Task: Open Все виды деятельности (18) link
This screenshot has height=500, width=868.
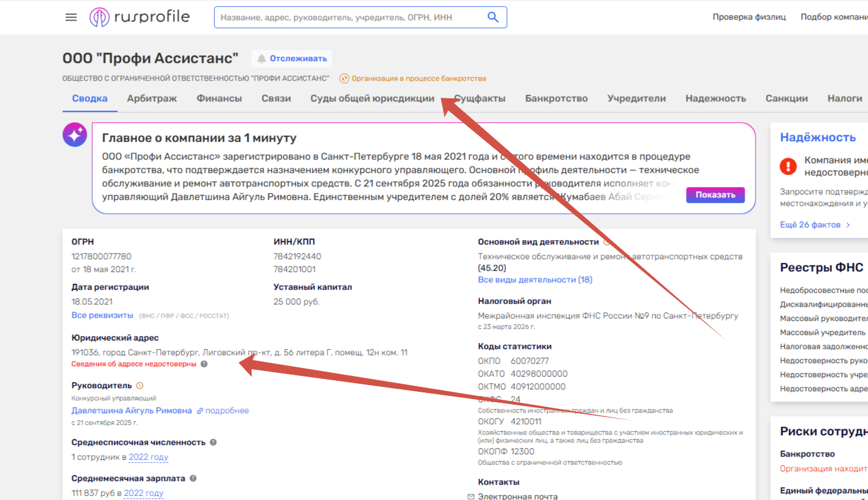Action: [535, 279]
